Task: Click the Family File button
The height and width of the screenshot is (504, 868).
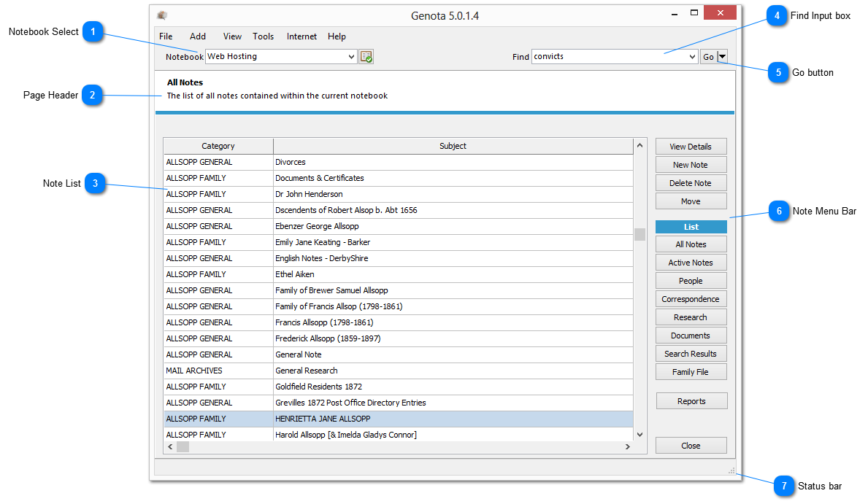Action: pos(691,372)
